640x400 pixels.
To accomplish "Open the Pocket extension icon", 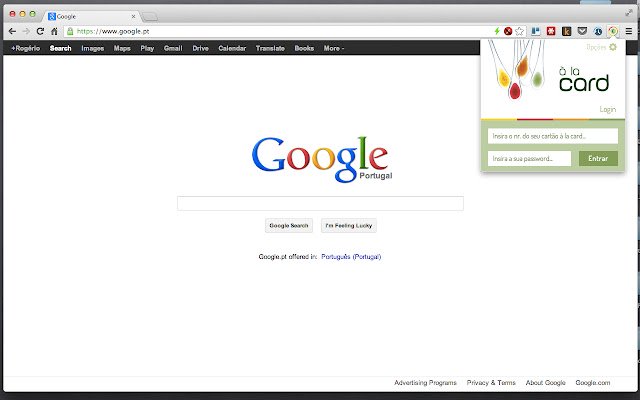I will click(x=582, y=31).
